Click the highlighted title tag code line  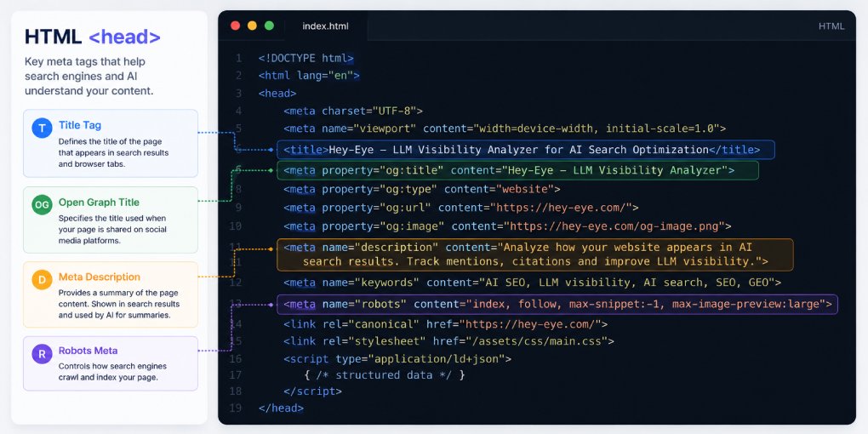click(525, 150)
